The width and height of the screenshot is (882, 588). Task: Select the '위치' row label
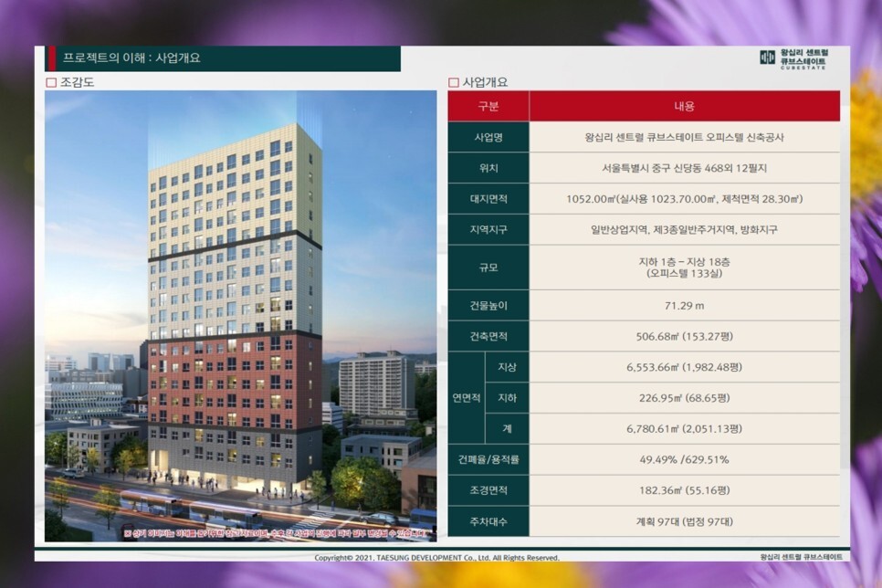(x=488, y=168)
